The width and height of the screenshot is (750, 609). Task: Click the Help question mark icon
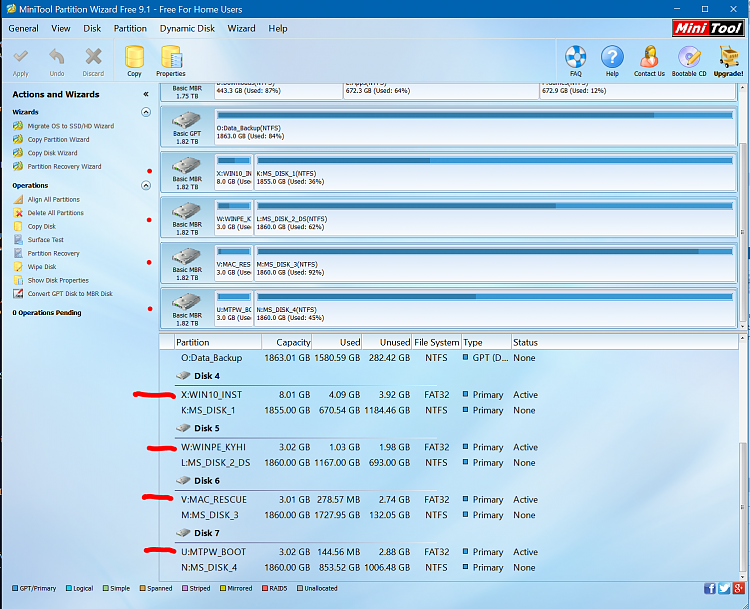612,57
